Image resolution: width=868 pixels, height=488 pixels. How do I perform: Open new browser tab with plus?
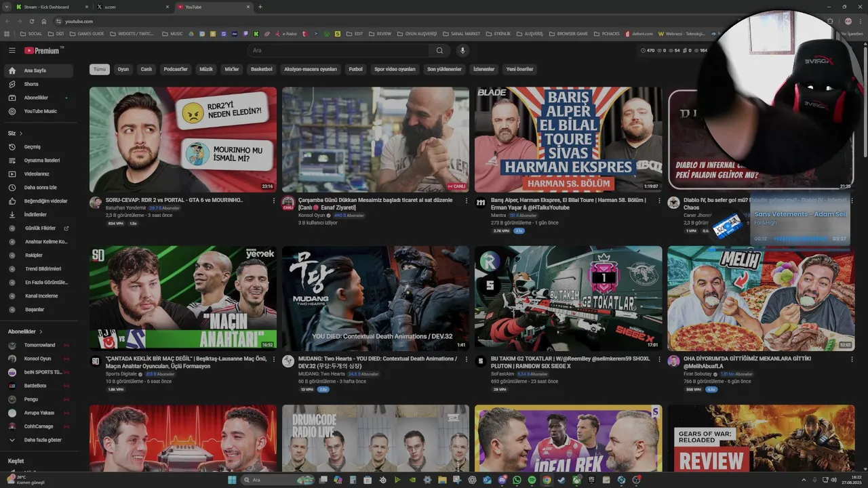260,7
